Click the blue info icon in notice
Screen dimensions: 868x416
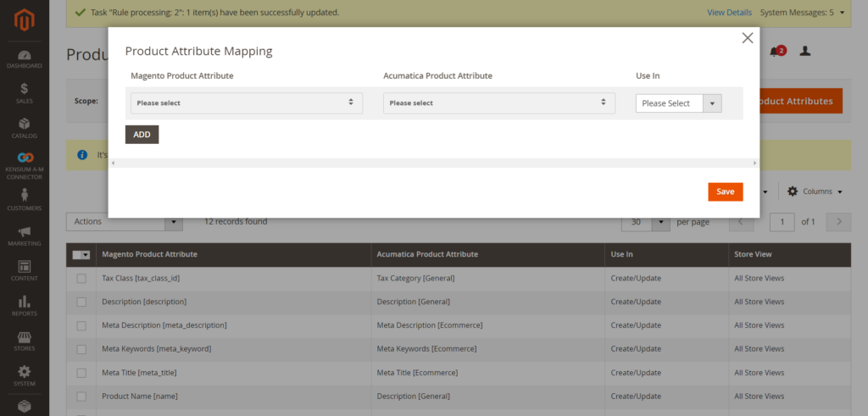pyautogui.click(x=82, y=154)
